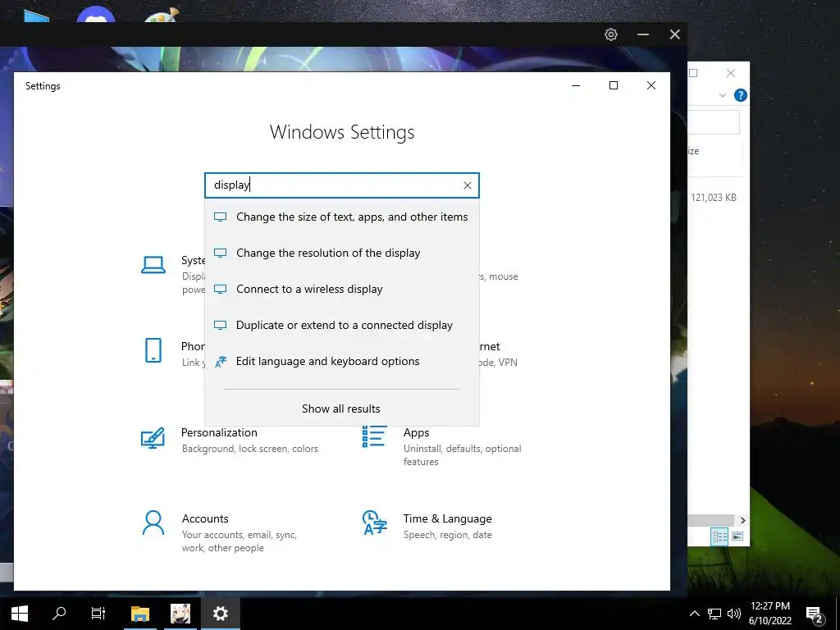
Task: Open Time & Language icon
Action: [374, 523]
